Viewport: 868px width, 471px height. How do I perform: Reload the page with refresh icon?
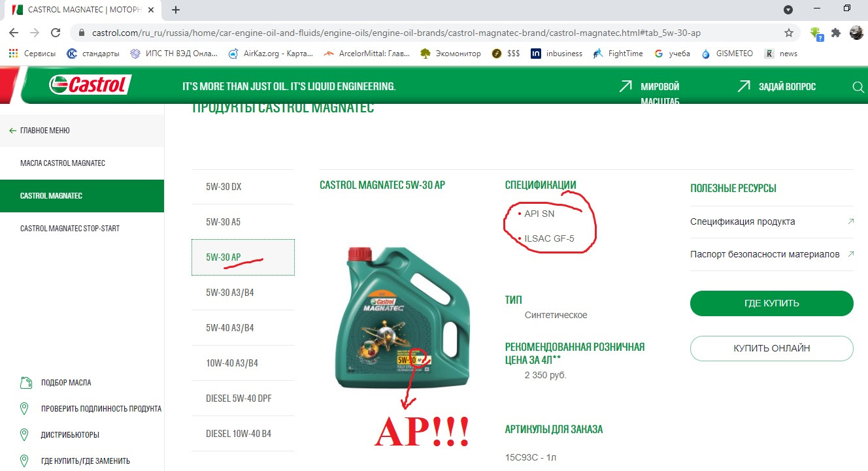click(x=56, y=33)
